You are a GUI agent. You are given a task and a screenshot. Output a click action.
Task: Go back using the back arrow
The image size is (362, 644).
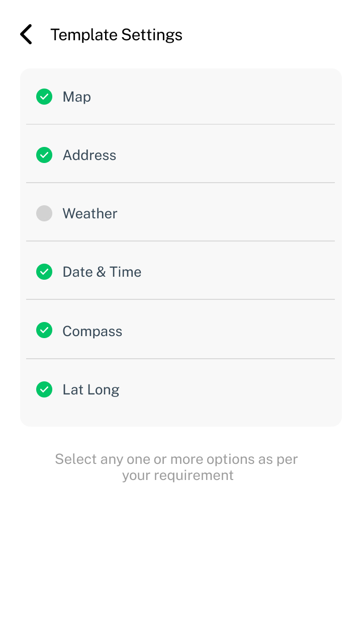click(26, 35)
